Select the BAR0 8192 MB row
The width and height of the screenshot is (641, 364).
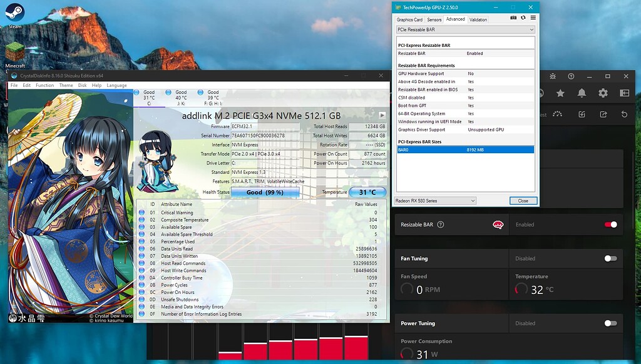[465, 150]
